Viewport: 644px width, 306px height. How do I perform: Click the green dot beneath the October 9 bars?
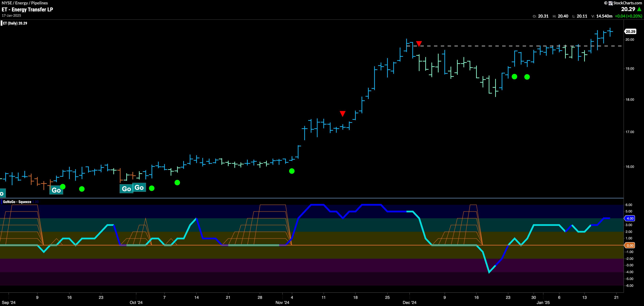[177, 183]
